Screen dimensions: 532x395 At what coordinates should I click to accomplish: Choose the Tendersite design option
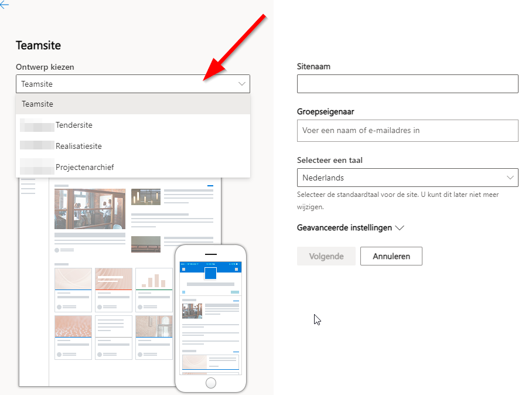pyautogui.click(x=132, y=125)
